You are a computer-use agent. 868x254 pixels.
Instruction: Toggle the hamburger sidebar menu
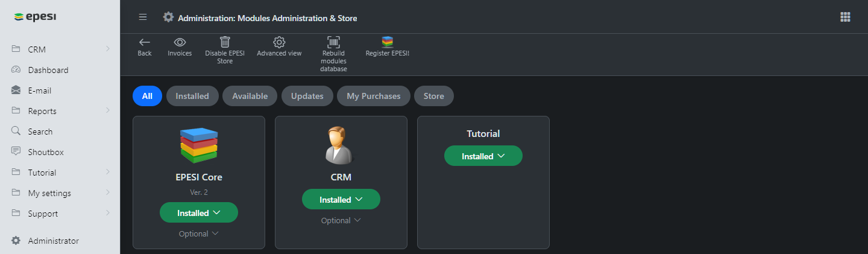[143, 17]
